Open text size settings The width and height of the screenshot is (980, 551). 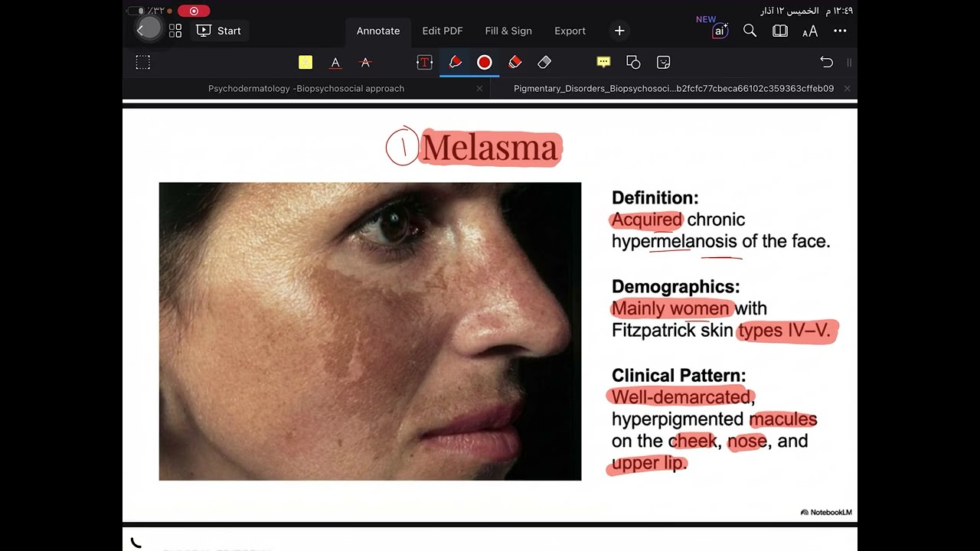pos(809,31)
